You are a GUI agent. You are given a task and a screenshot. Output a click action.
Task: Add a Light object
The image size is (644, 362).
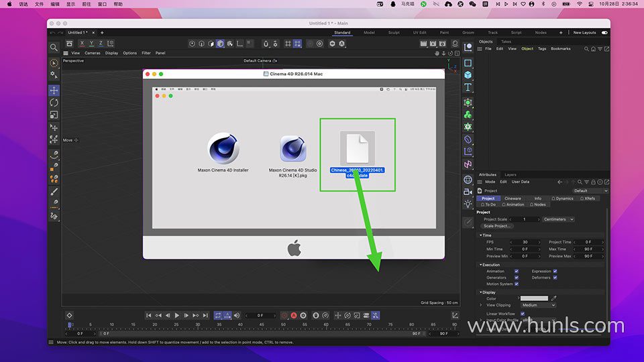click(x=468, y=204)
